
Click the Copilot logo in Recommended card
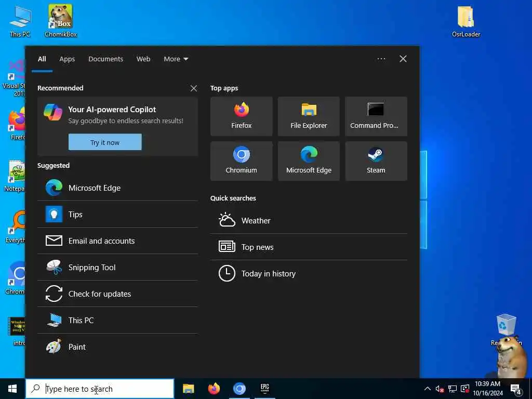[53, 112]
